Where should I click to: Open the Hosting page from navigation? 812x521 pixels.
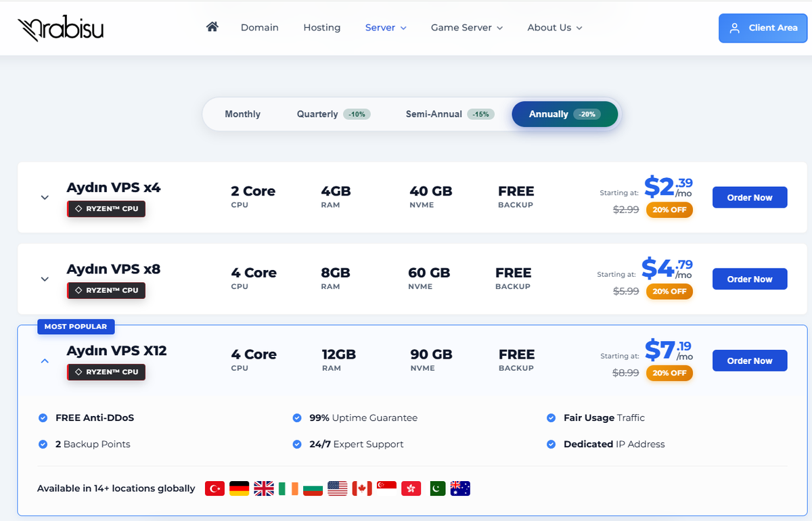[x=322, y=28]
